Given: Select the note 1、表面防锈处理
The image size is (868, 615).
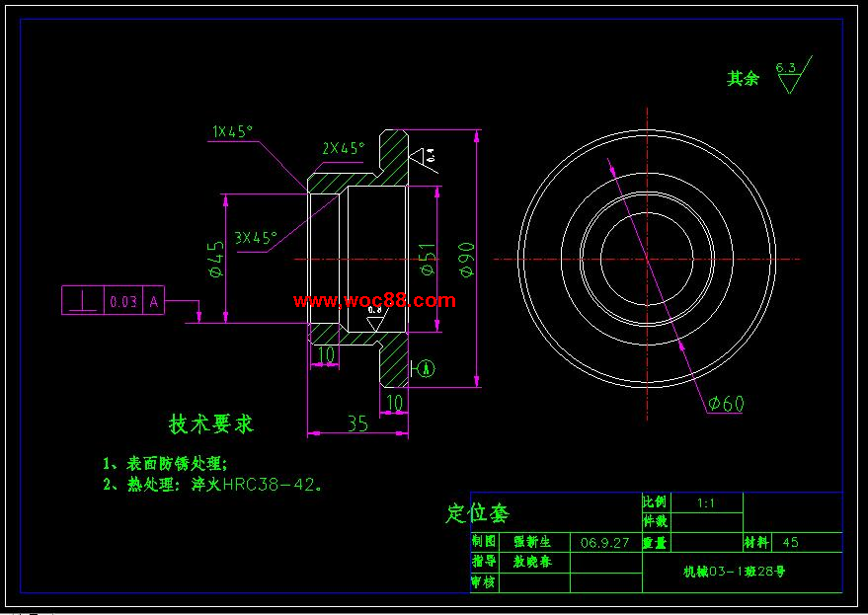Looking at the screenshot, I should tap(164, 463).
